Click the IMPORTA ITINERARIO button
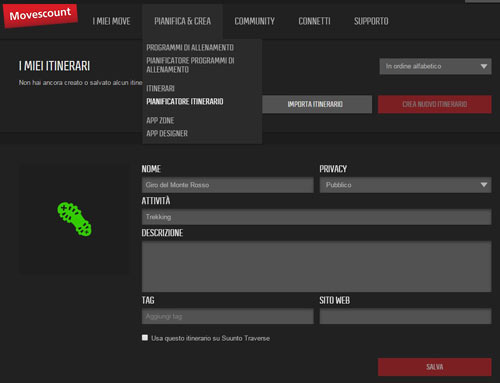 click(x=317, y=104)
